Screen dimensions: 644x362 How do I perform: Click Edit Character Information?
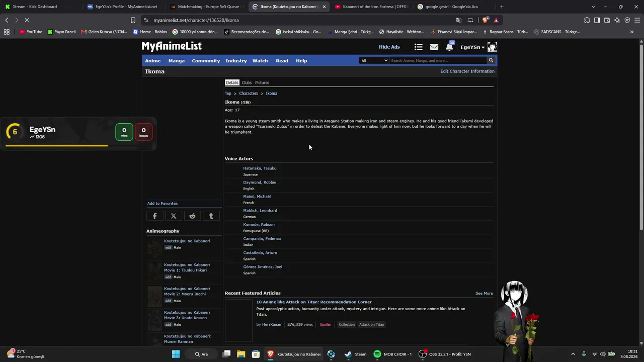click(x=467, y=71)
